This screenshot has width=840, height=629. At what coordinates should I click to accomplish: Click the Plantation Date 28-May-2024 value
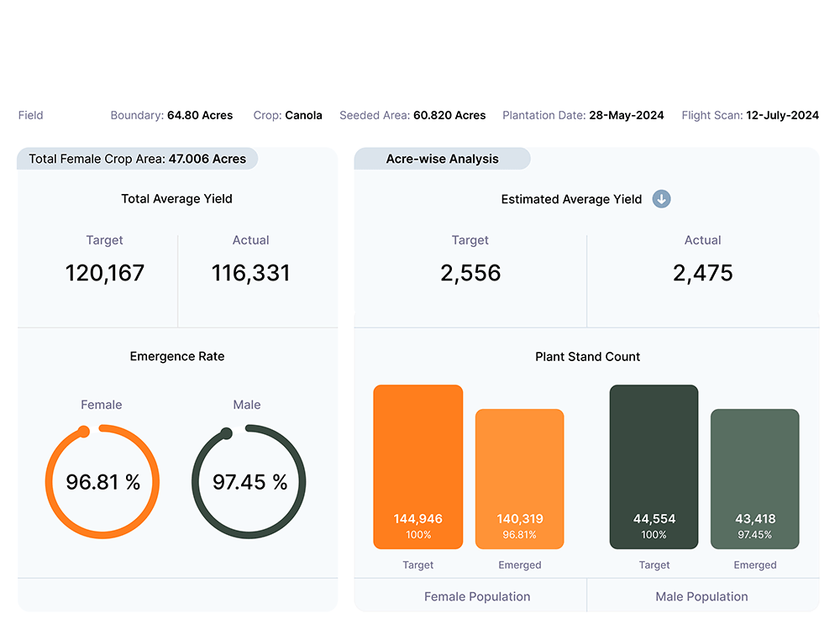pyautogui.click(x=626, y=115)
